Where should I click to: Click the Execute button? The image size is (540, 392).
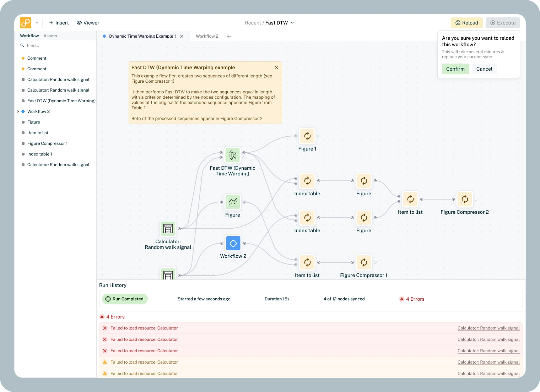pyautogui.click(x=503, y=23)
